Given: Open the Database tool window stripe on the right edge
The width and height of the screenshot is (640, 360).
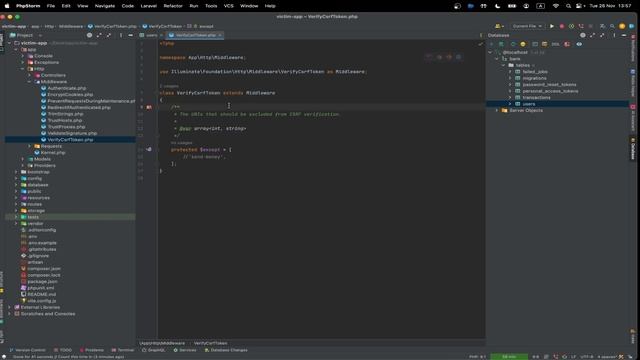Looking at the screenshot, I should click(x=633, y=149).
